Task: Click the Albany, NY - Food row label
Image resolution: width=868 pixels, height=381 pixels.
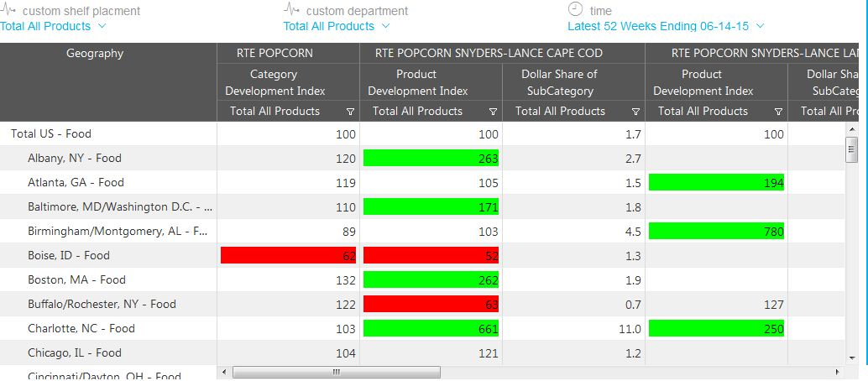Action: [75, 158]
